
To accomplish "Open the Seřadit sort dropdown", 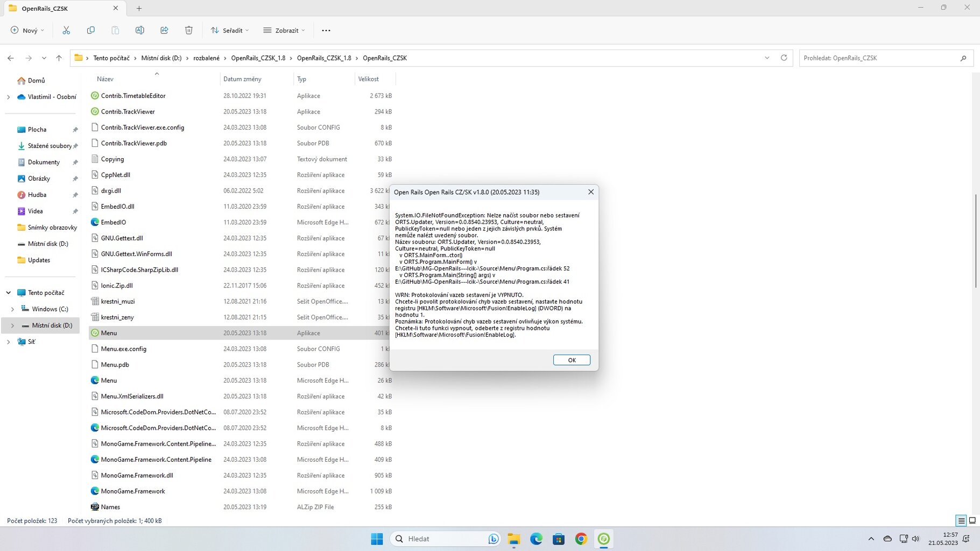I will coord(230,30).
